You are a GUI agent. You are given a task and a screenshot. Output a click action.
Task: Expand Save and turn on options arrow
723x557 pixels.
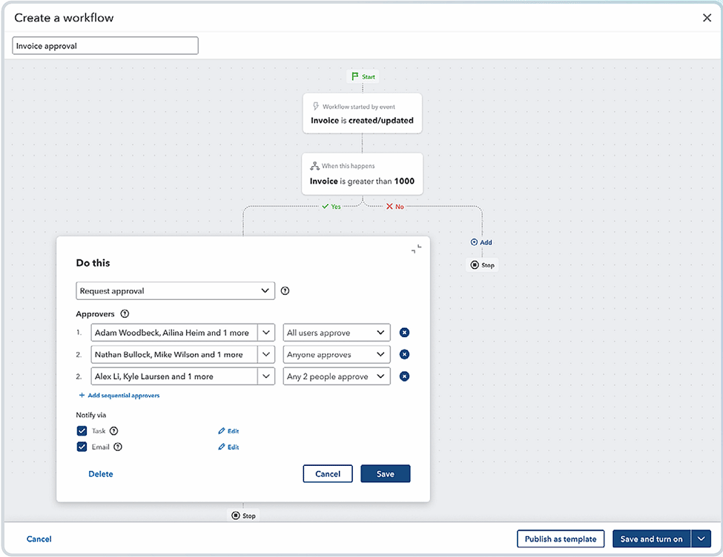click(701, 539)
